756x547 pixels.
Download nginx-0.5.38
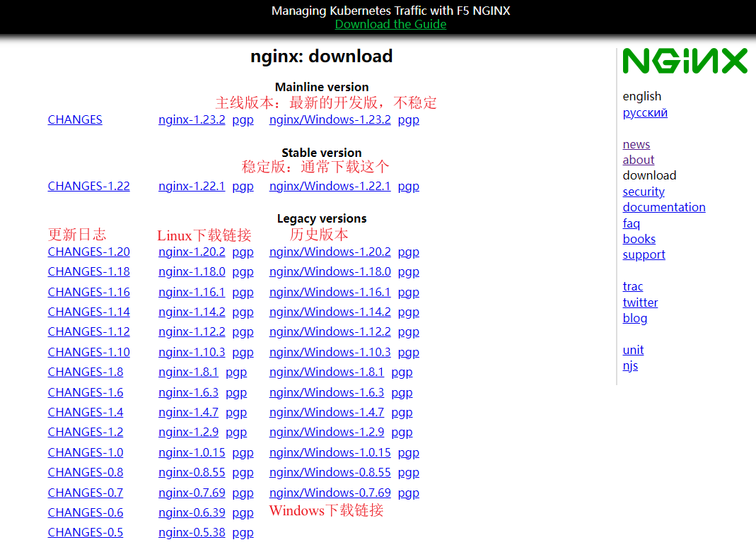click(192, 532)
